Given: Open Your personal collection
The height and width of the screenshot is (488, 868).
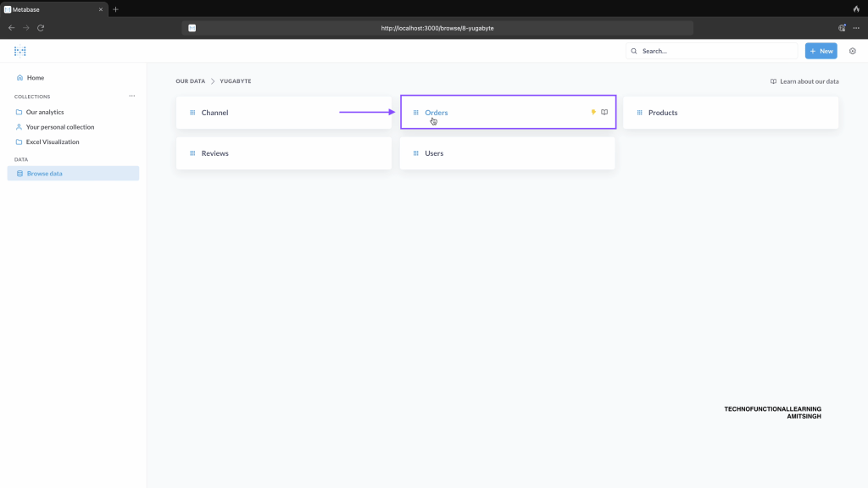Looking at the screenshot, I should pos(59,127).
